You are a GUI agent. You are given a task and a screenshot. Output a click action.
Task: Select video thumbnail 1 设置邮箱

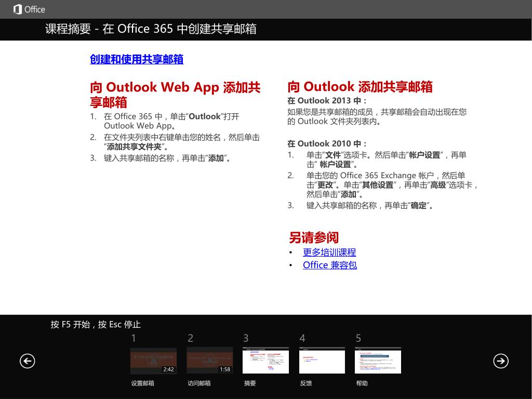tap(153, 361)
